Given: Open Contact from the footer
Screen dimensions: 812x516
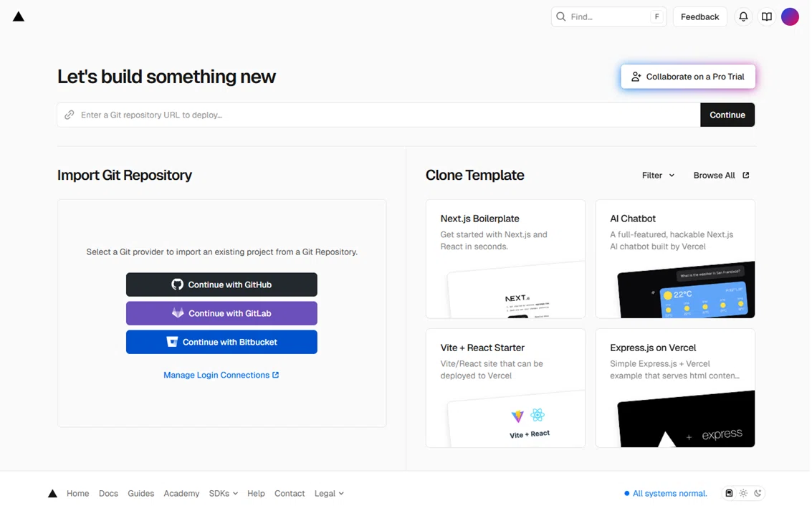Looking at the screenshot, I should pyautogui.click(x=290, y=493).
